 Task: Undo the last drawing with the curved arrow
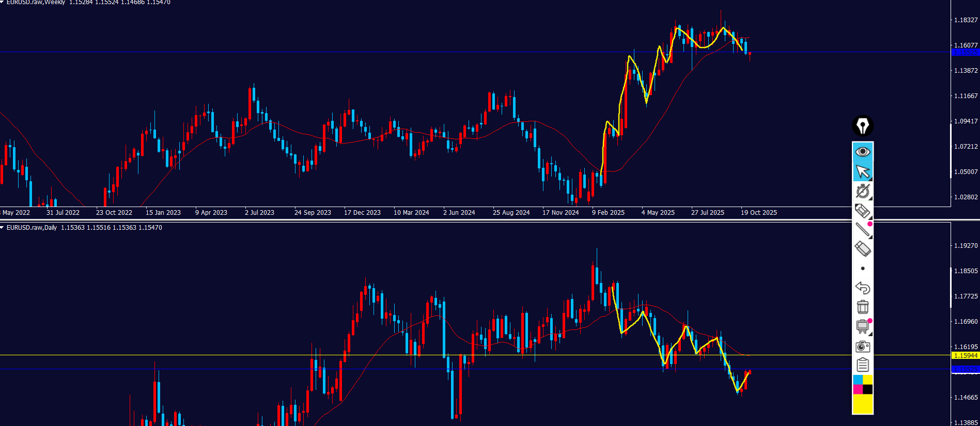coord(862,288)
